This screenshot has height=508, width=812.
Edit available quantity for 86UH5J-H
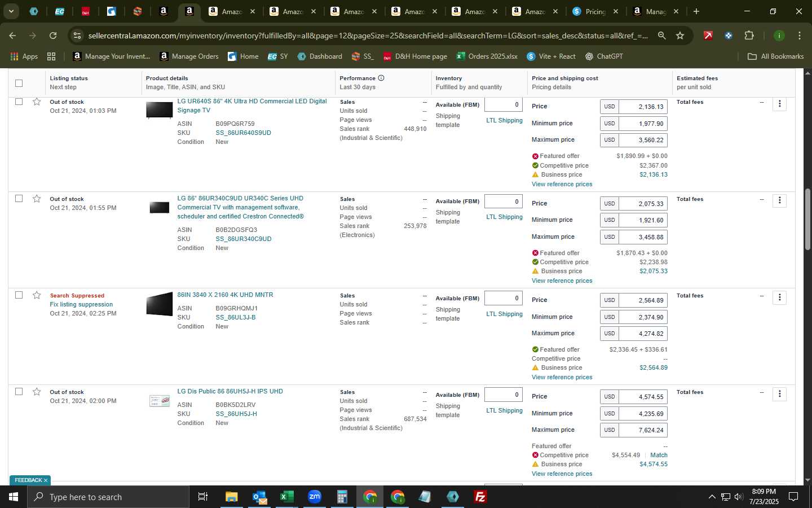click(x=504, y=395)
